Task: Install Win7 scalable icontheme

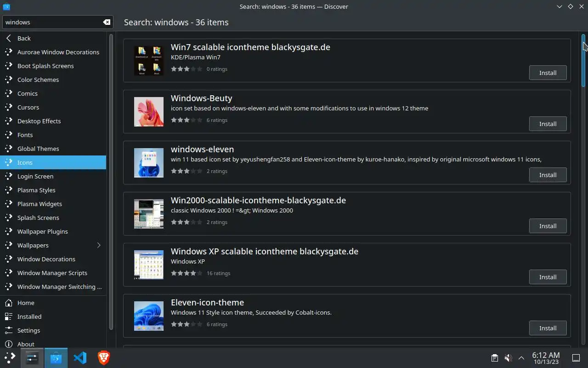Action: click(x=548, y=73)
